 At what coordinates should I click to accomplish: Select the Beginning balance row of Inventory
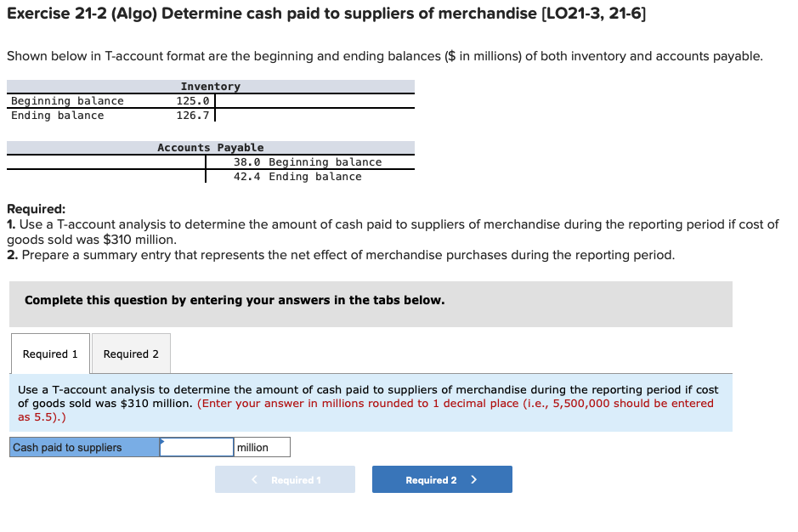(102, 100)
